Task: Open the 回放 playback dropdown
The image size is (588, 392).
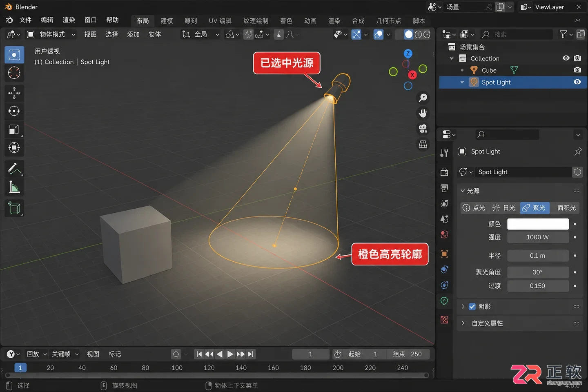Action: (x=37, y=354)
